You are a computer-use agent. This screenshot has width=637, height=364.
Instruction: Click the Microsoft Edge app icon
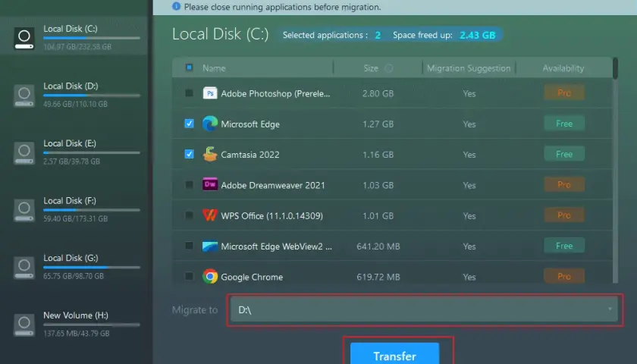(x=210, y=124)
